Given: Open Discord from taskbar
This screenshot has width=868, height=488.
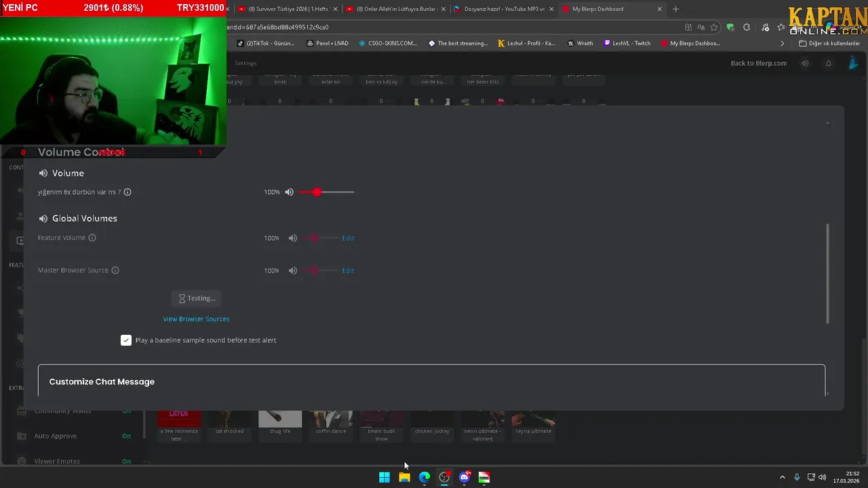Looking at the screenshot, I should coord(465,477).
